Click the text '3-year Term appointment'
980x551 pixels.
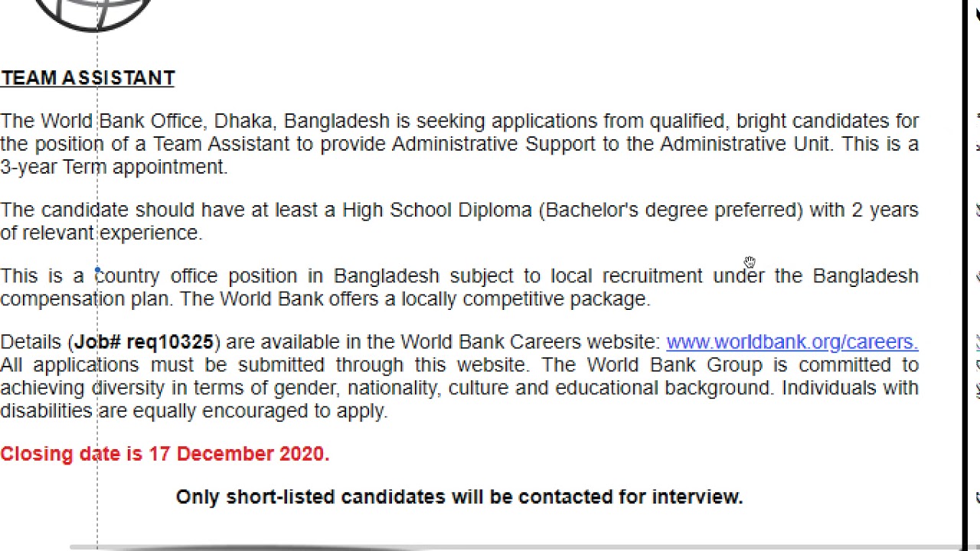click(x=113, y=167)
